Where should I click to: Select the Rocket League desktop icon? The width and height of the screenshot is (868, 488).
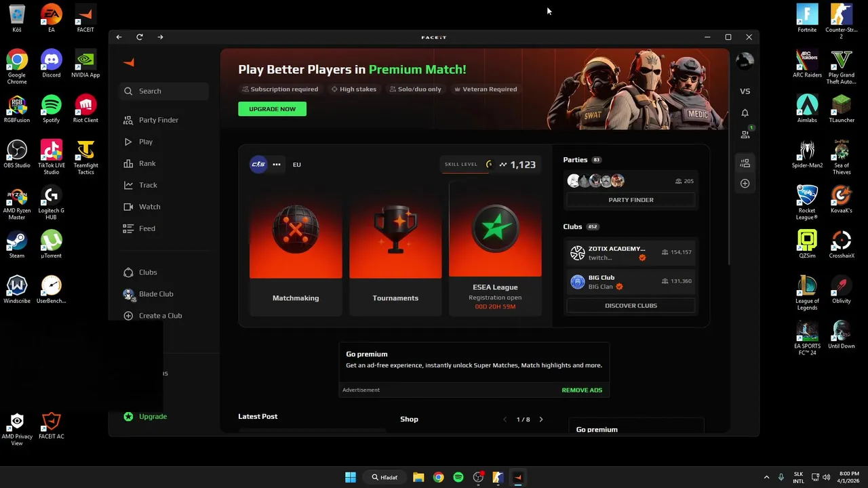[x=807, y=202]
